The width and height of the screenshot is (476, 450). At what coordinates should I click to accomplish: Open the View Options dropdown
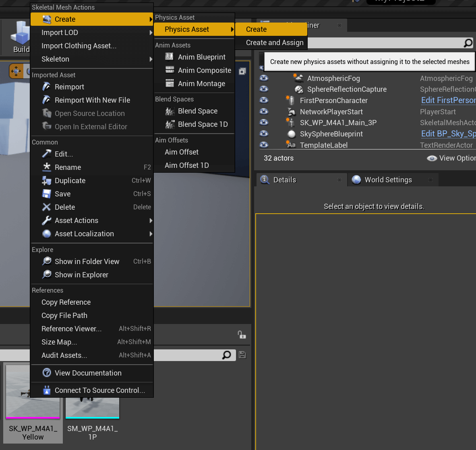(451, 158)
